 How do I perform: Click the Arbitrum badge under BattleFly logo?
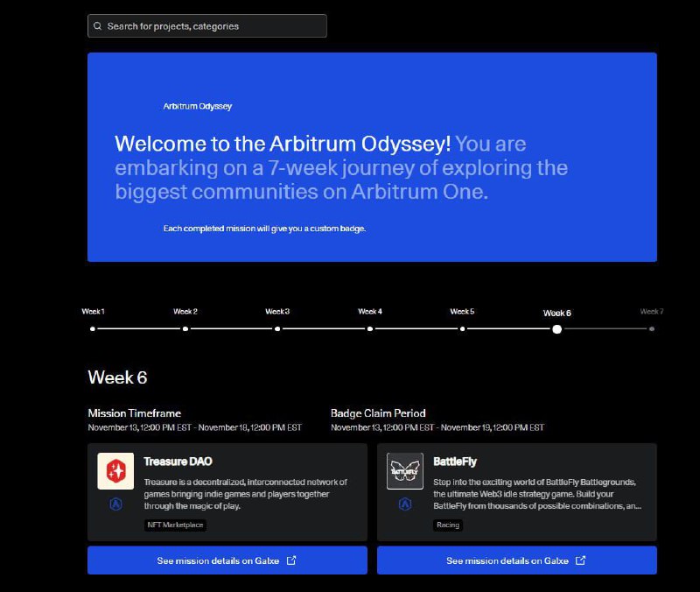click(x=405, y=504)
